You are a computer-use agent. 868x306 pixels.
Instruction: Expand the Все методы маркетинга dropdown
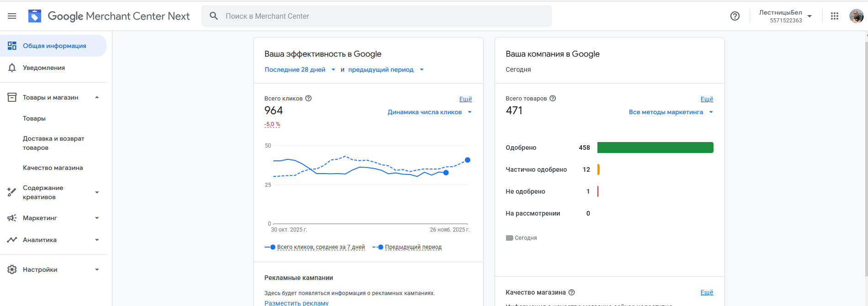670,112
